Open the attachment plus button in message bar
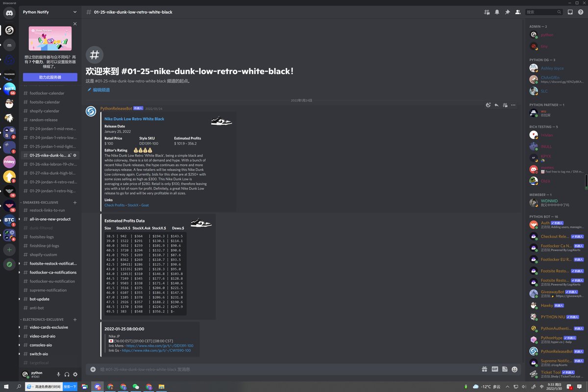The width and height of the screenshot is (588, 392). (x=93, y=369)
